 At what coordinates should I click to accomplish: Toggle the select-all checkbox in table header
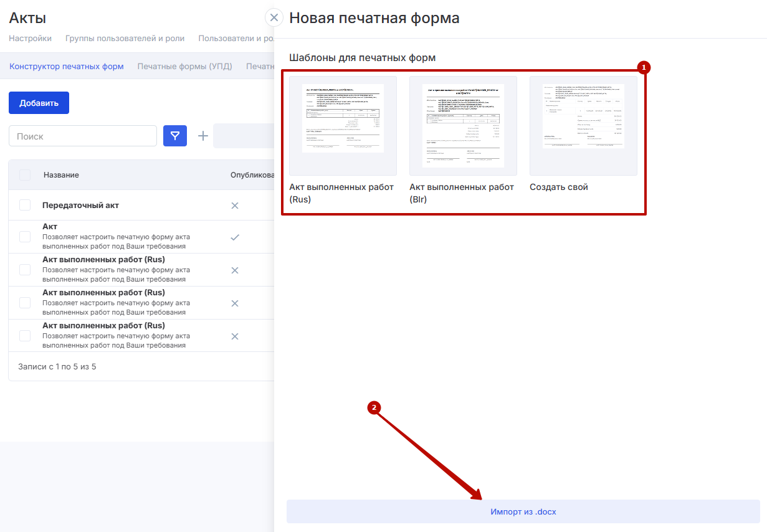(x=25, y=175)
